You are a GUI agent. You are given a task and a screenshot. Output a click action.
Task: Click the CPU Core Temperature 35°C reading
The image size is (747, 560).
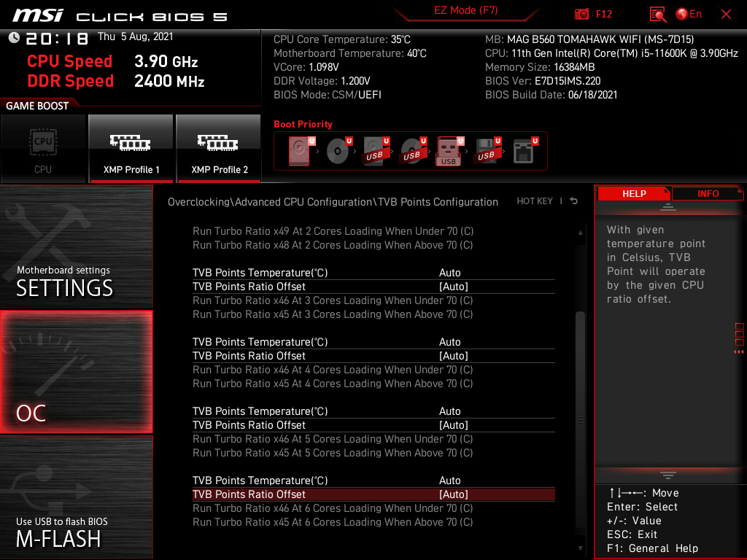342,39
